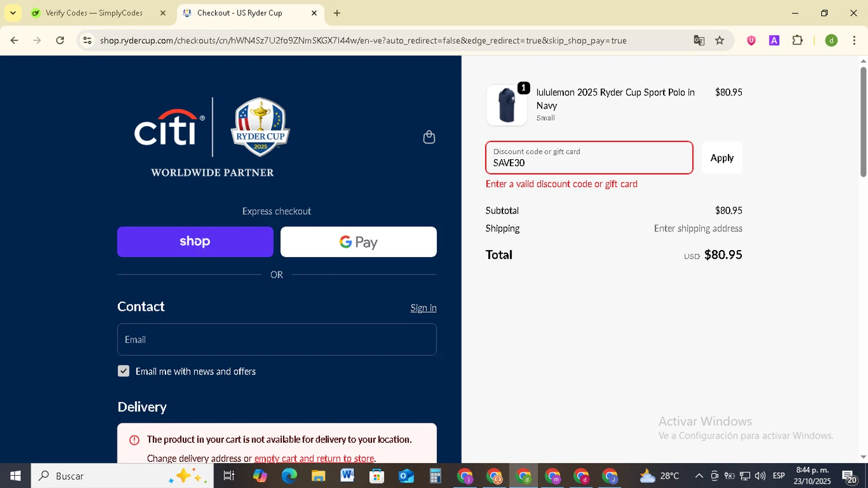Open the Windows Start menu
Viewport: 868px width, 488px height.
coord(15,476)
